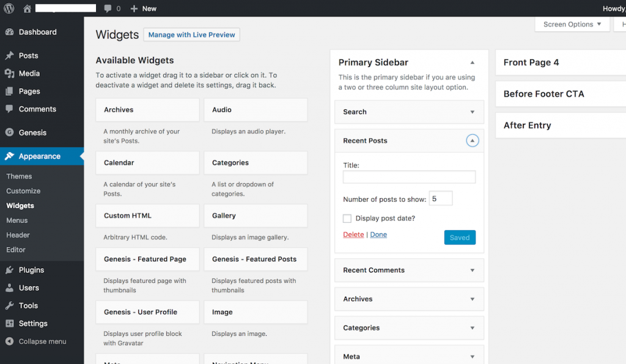The height and width of the screenshot is (364, 626).
Task: Select the Custom HTML available widget
Action: point(147,216)
